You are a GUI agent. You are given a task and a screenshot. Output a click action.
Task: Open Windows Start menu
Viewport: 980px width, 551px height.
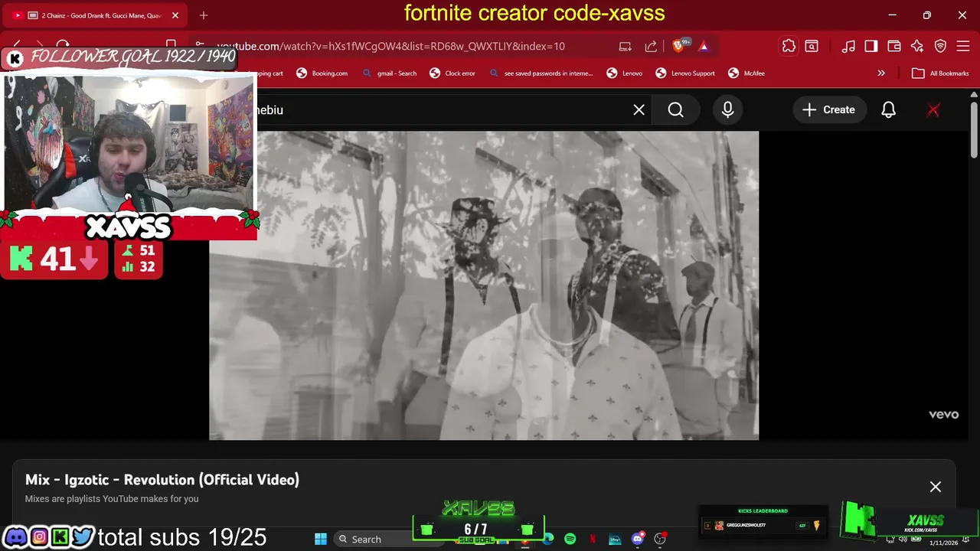point(321,539)
